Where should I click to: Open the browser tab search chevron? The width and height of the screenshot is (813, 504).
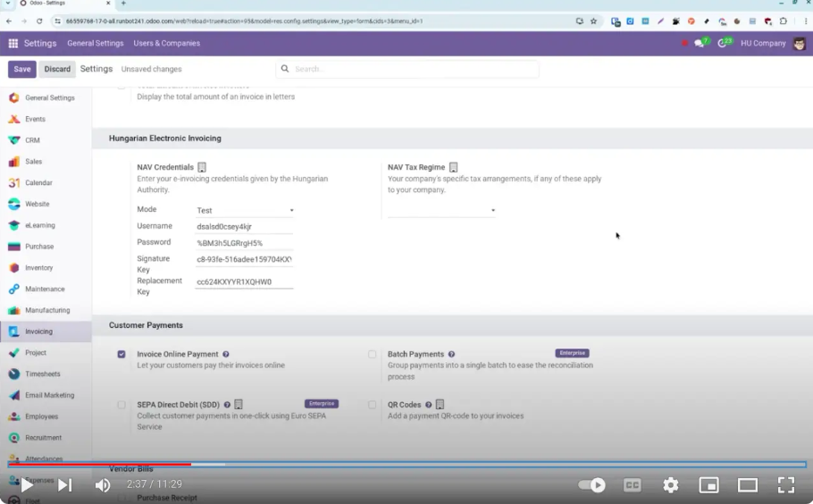(x=8, y=3)
